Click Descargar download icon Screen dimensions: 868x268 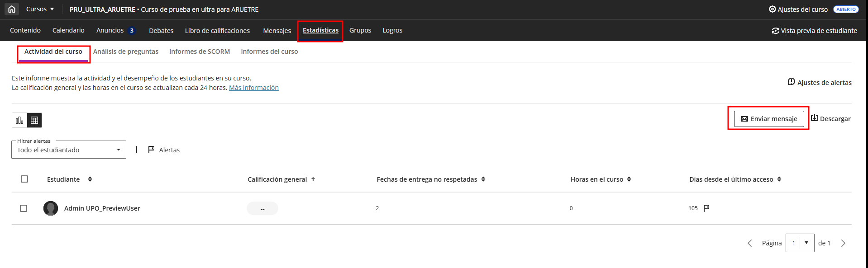pyautogui.click(x=814, y=118)
